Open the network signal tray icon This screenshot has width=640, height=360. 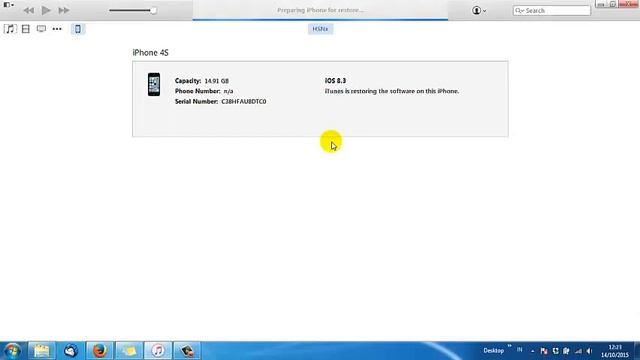(x=578, y=351)
